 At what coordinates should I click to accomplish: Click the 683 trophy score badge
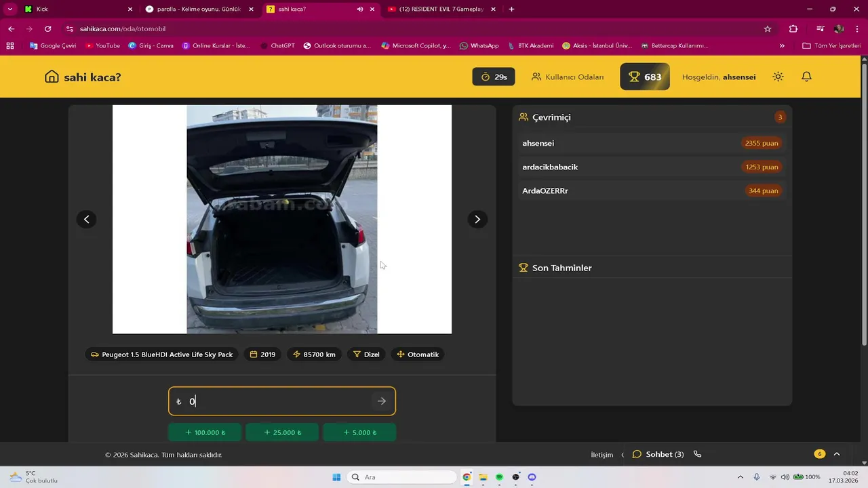[x=645, y=77]
